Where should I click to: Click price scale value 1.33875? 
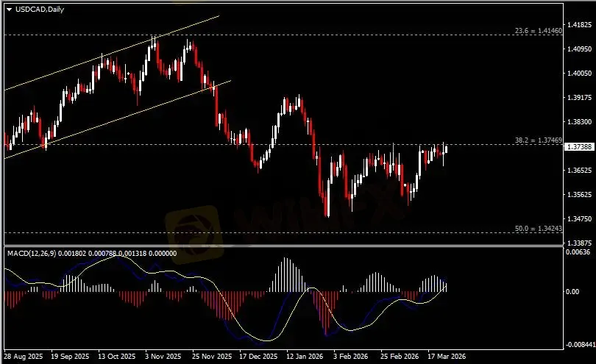[579, 243]
